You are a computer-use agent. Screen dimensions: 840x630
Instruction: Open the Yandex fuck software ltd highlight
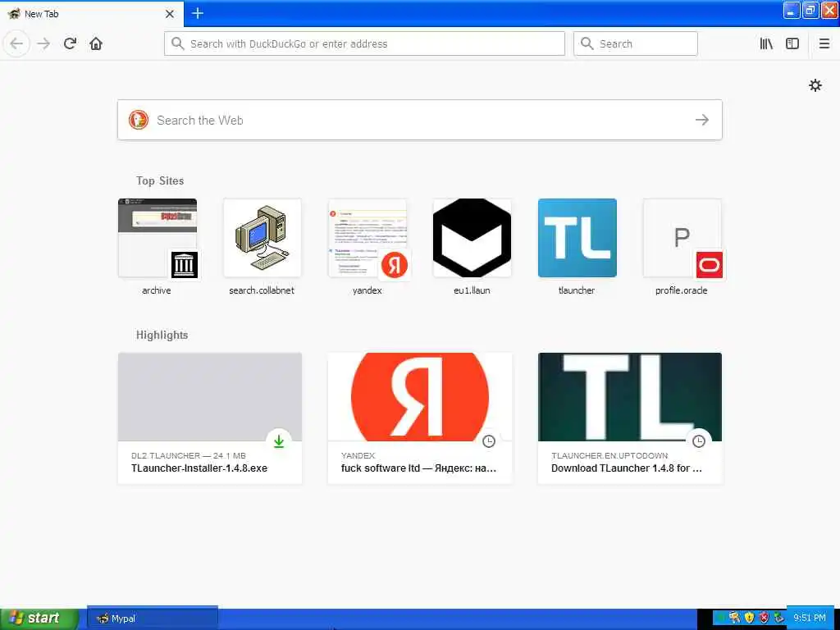click(x=419, y=418)
